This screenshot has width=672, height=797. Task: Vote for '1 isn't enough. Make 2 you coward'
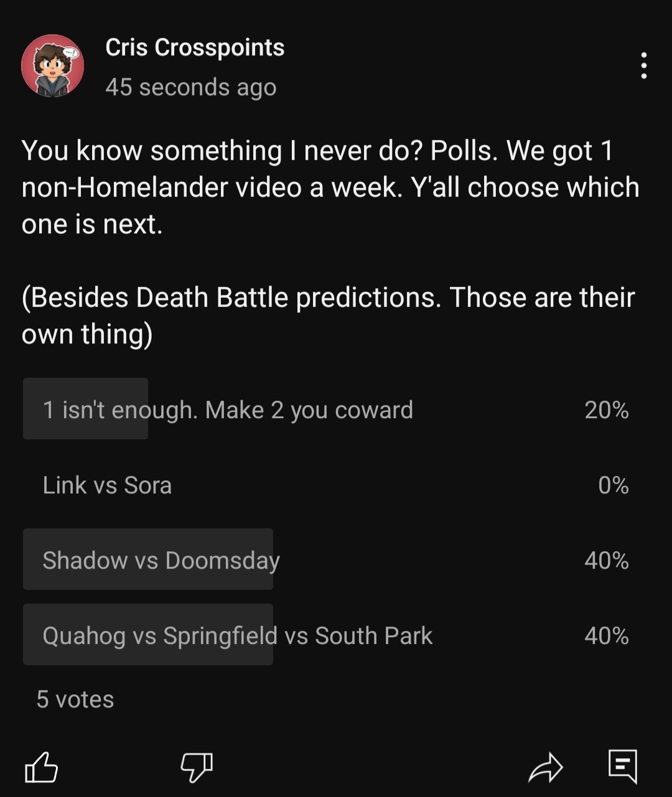point(336,409)
